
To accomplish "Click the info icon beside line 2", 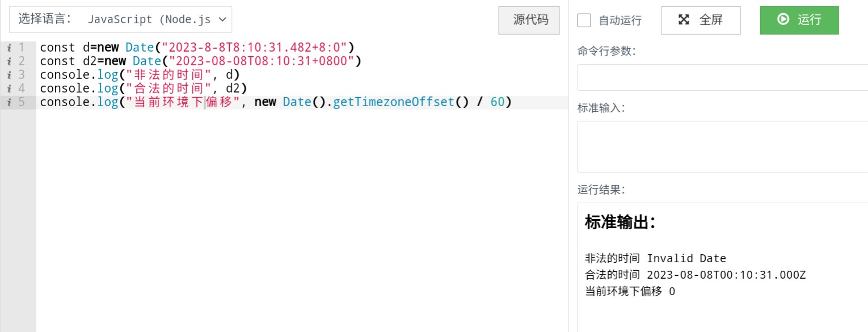I will click(9, 61).
